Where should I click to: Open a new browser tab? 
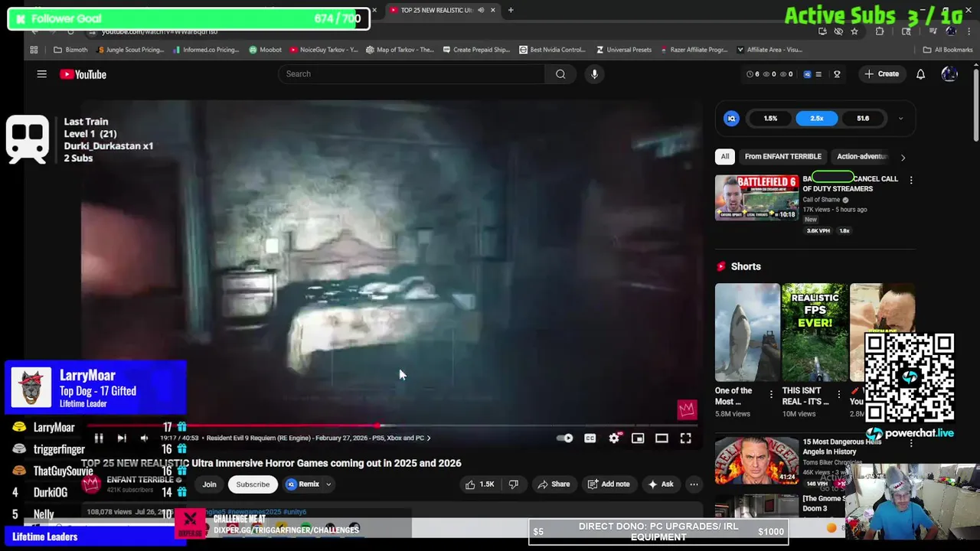(511, 10)
